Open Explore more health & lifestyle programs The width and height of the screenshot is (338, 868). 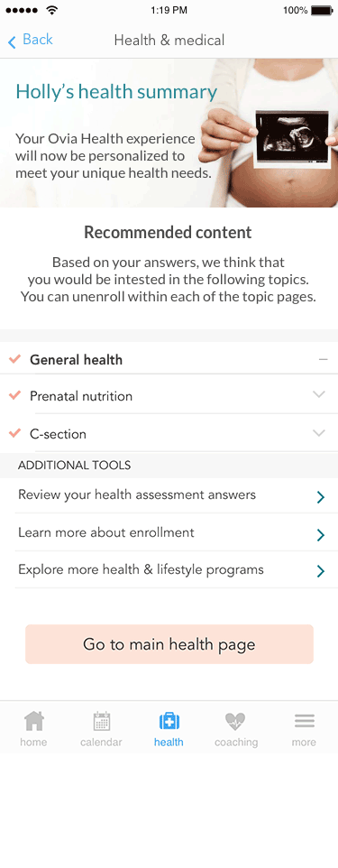tap(169, 570)
